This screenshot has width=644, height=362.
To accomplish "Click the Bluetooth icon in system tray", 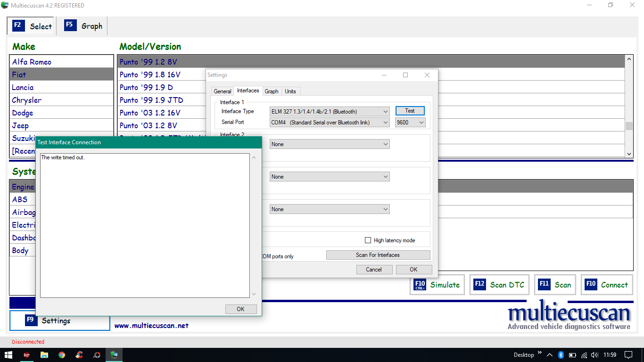I will pos(561,355).
